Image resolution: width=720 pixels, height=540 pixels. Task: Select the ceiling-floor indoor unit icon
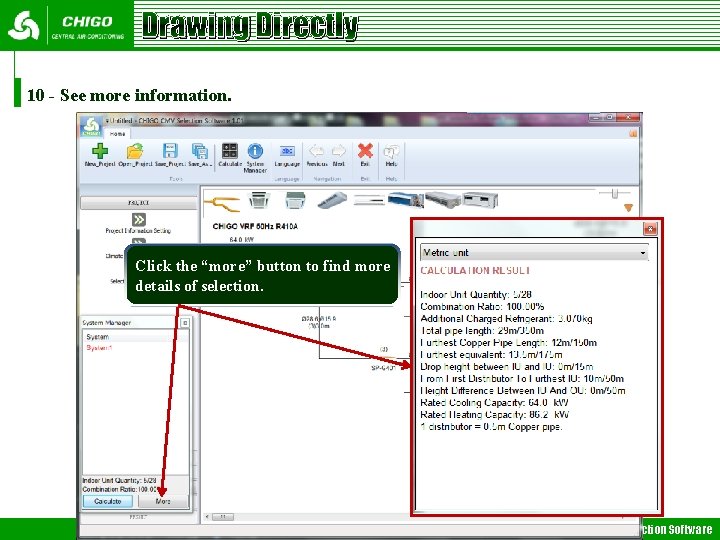tap(332, 200)
